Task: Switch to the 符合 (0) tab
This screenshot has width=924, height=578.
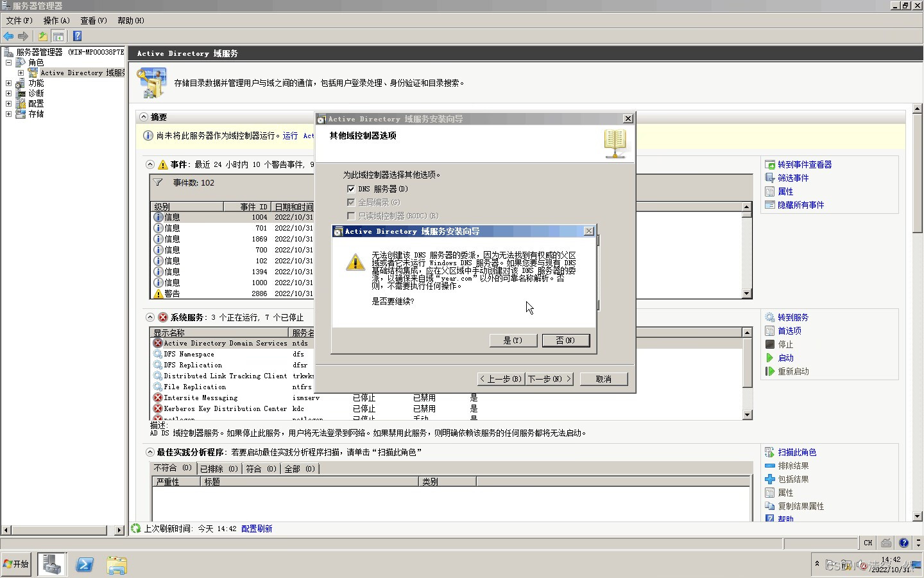Action: click(261, 469)
